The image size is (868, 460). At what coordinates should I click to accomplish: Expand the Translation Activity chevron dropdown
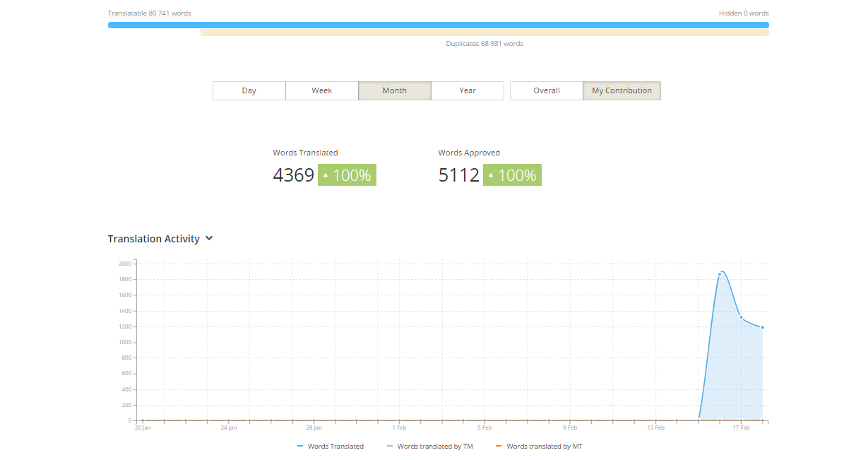click(x=209, y=239)
